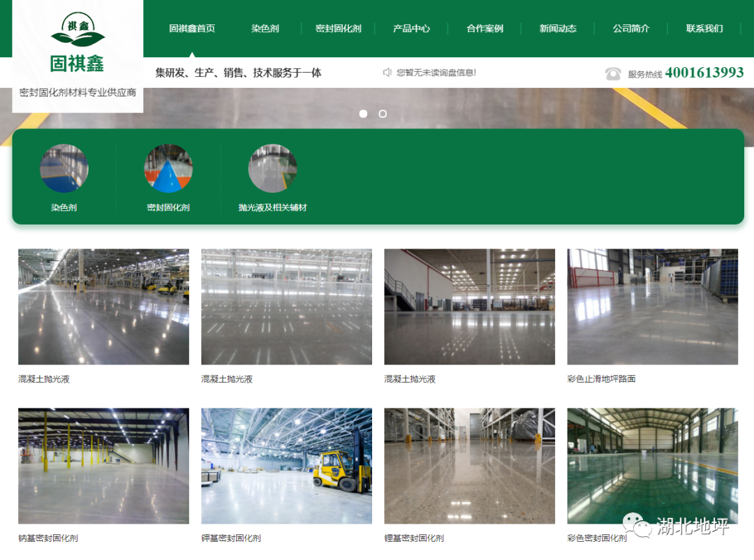
Task: Expand the 合作案例 navigation menu
Action: (x=485, y=29)
